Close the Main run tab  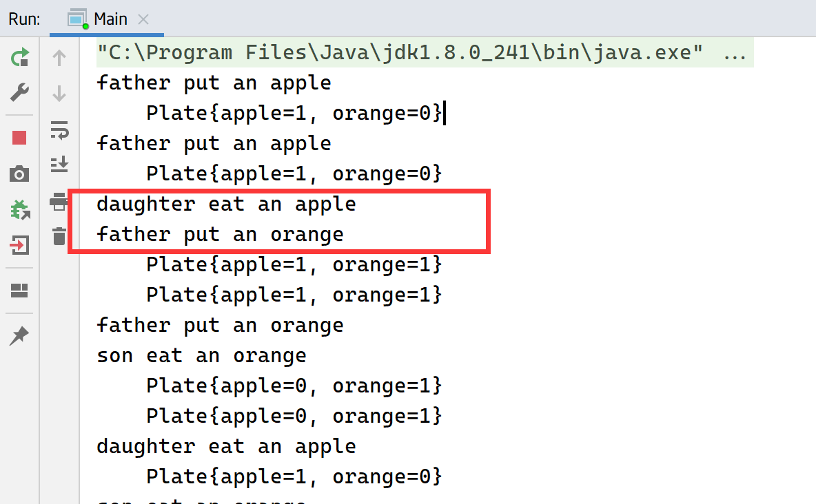[x=143, y=19]
